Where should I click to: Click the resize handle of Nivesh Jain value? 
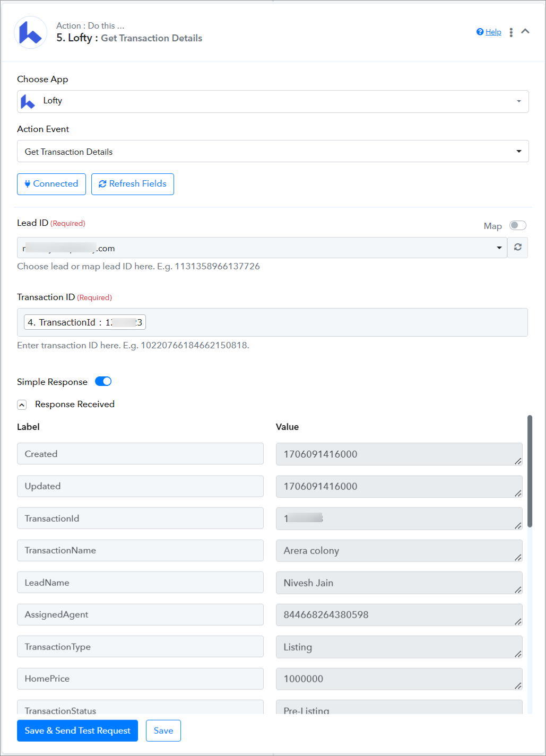click(518, 590)
